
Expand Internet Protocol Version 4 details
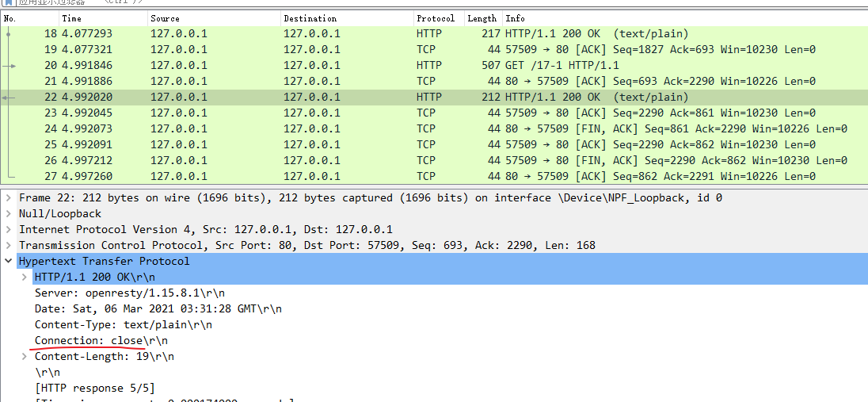tap(9, 230)
